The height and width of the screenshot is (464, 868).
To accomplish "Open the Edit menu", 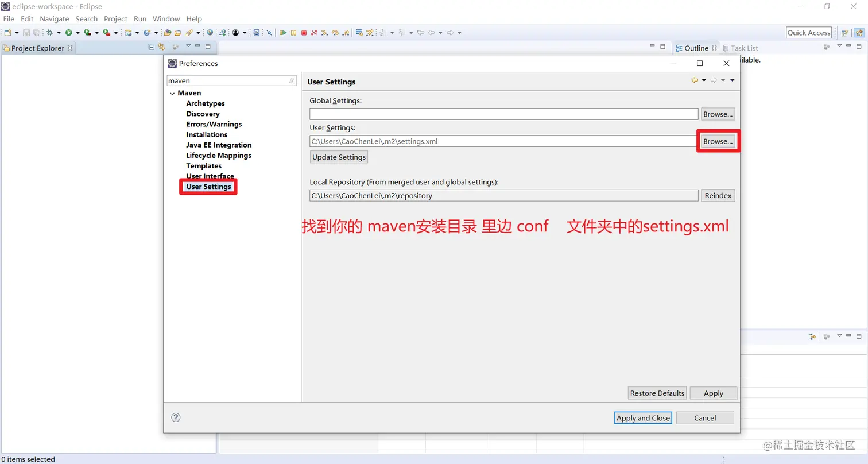I will [27, 18].
